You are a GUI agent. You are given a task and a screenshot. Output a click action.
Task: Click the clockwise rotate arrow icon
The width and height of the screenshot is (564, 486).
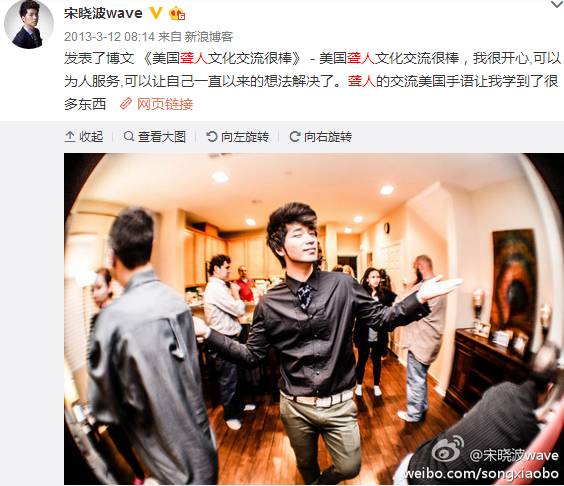tap(295, 137)
